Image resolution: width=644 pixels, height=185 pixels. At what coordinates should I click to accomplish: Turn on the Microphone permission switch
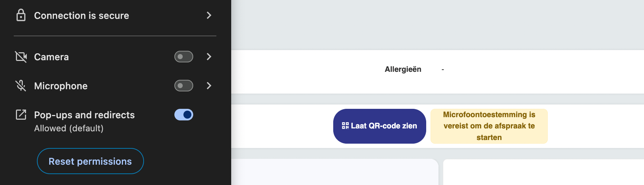[x=184, y=86]
